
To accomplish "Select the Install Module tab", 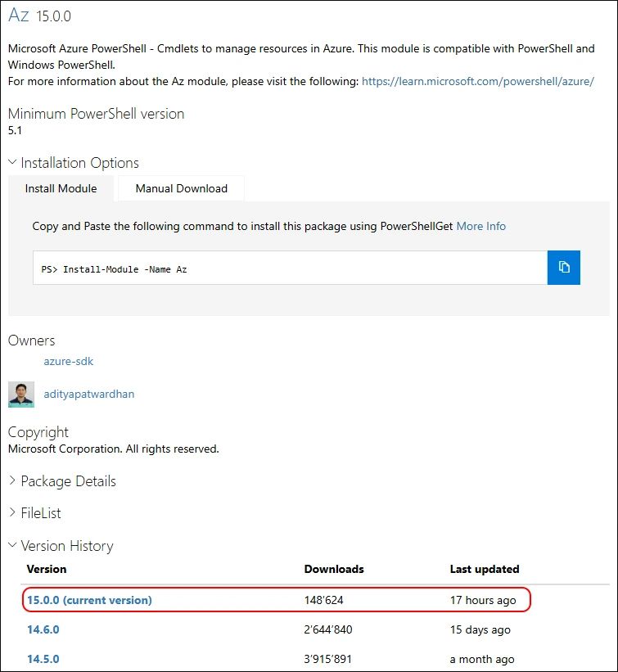I will pos(61,188).
